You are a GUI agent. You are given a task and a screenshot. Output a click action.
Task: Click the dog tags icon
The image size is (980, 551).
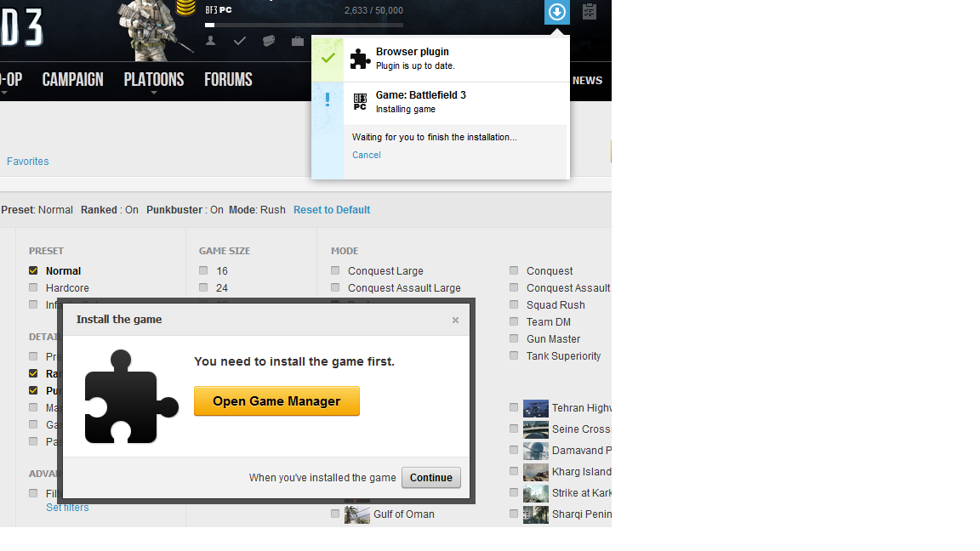269,41
